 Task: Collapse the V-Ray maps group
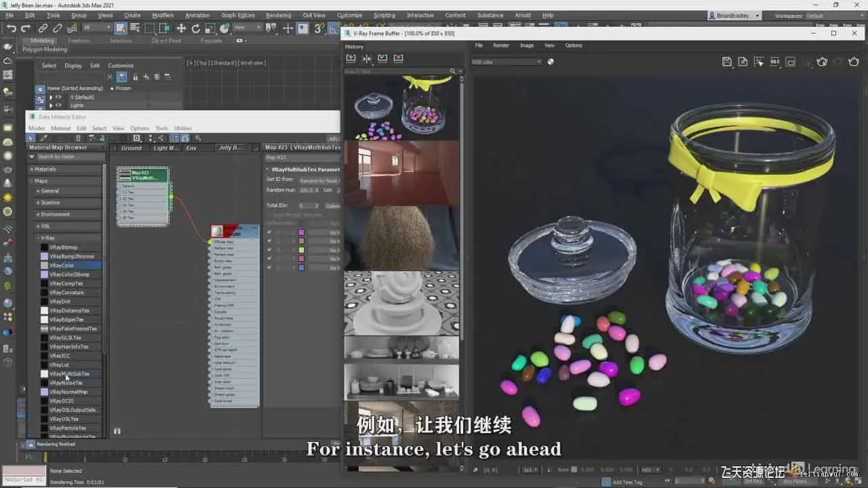pos(38,238)
